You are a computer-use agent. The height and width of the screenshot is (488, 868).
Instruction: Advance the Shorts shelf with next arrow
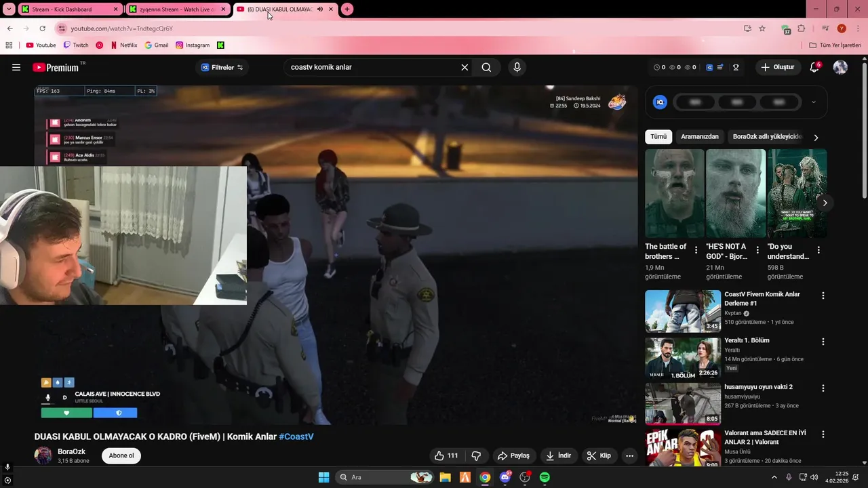(825, 203)
